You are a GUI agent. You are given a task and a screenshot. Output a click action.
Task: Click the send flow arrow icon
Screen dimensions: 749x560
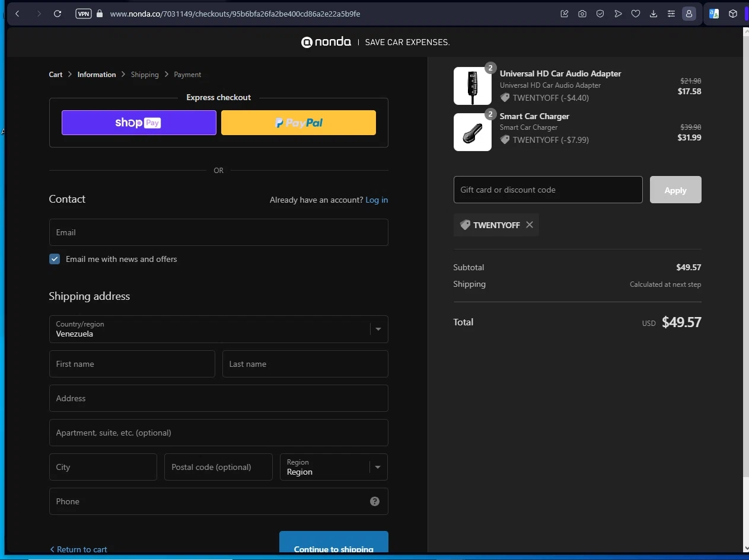click(618, 14)
